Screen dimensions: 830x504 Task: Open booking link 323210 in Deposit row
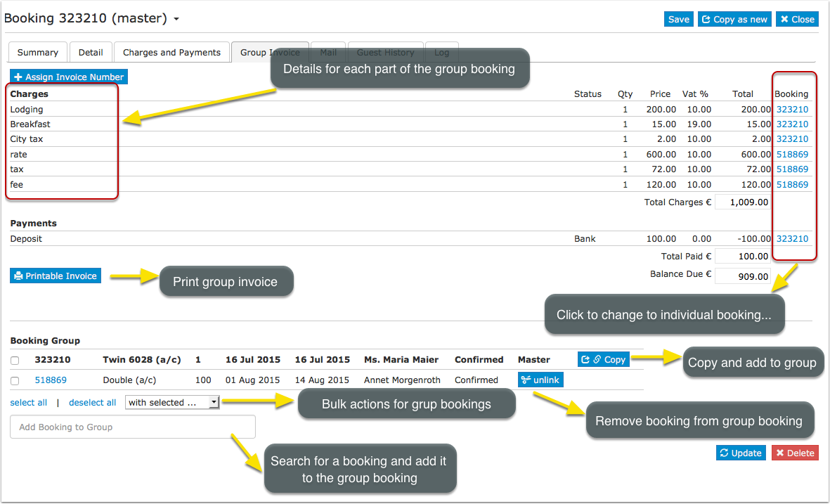(792, 239)
